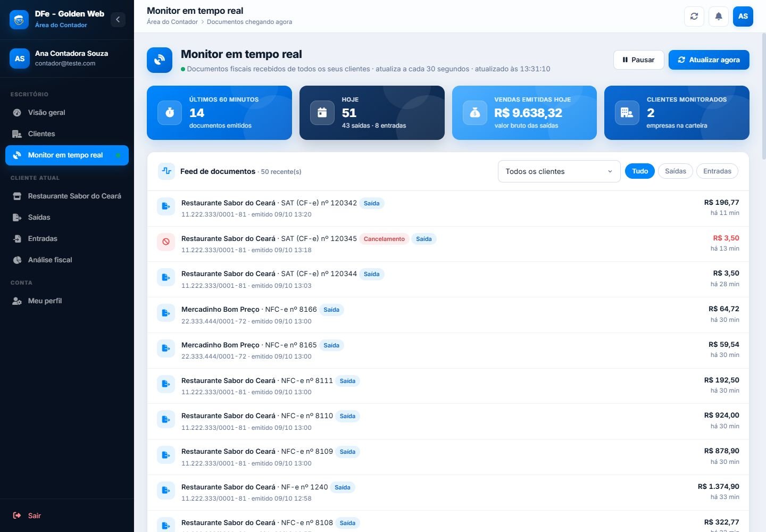This screenshot has height=532, width=766.
Task: Open Meu perfil in the sidebar
Action: tap(67, 301)
